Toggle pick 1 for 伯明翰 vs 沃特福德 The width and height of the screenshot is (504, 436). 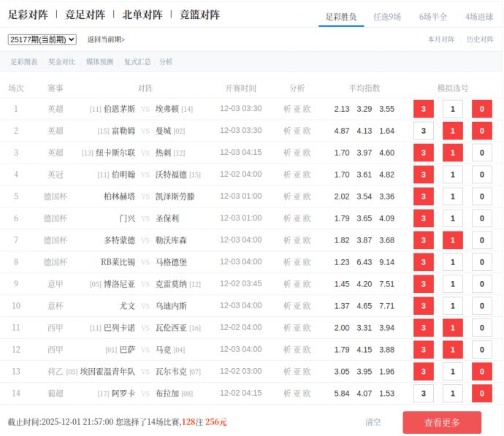[452, 175]
